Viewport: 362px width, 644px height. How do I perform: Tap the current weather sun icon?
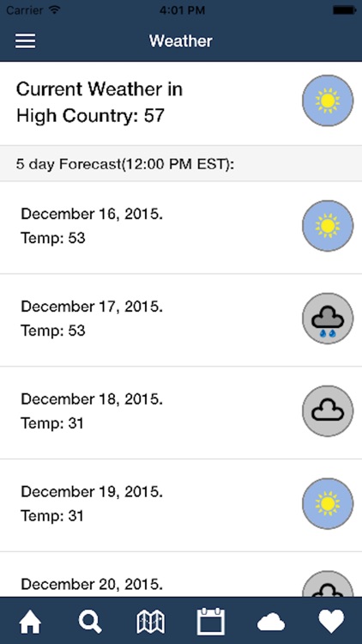pos(328,100)
